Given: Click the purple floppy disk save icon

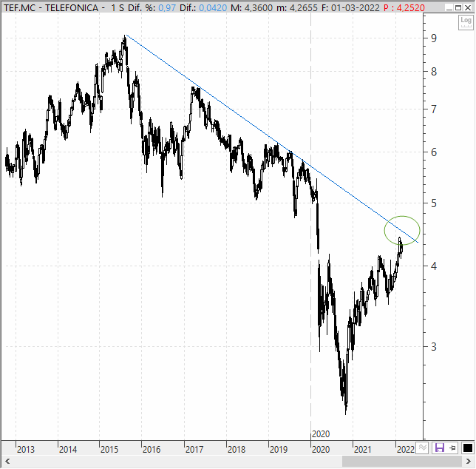Looking at the screenshot, I should pyautogui.click(x=440, y=448).
